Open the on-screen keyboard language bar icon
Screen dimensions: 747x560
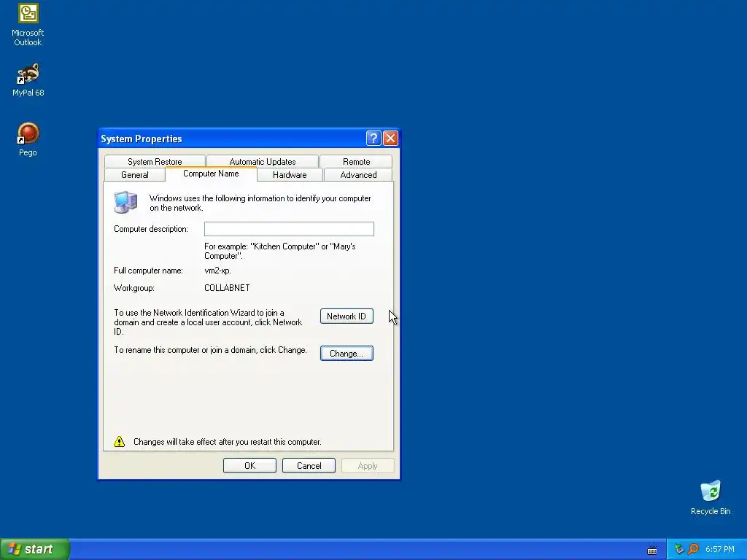(x=652, y=550)
